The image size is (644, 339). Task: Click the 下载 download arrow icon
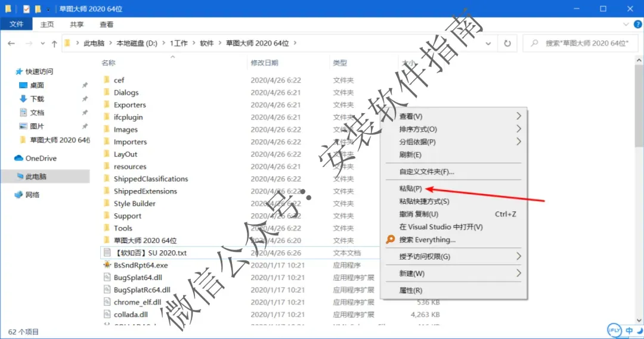click(23, 98)
